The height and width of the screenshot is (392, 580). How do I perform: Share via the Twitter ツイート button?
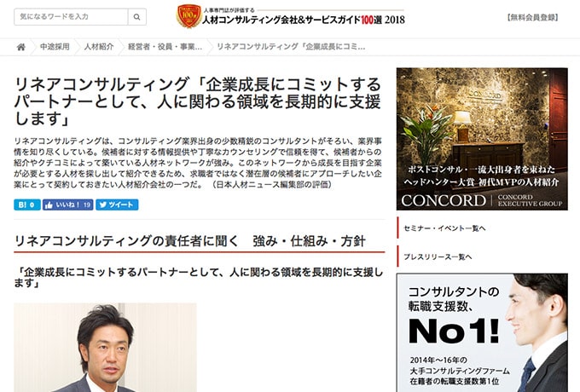point(117,205)
